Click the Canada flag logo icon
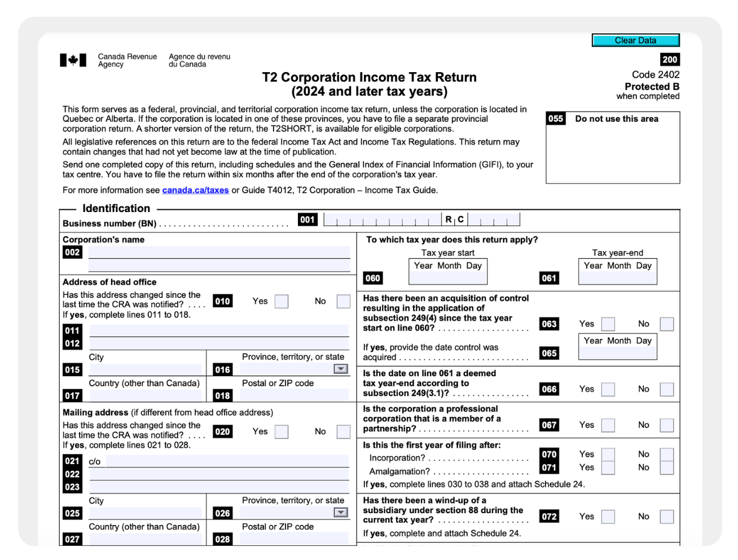Image resolution: width=738 pixels, height=560 pixels. 73,60
